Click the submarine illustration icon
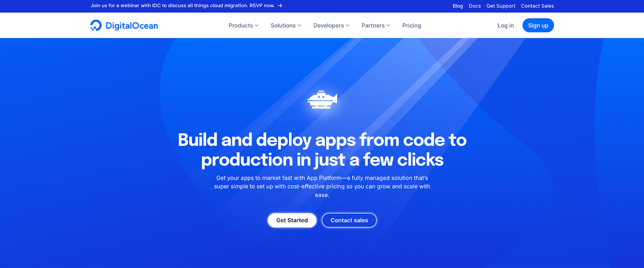This screenshot has height=268, width=644. [322, 99]
